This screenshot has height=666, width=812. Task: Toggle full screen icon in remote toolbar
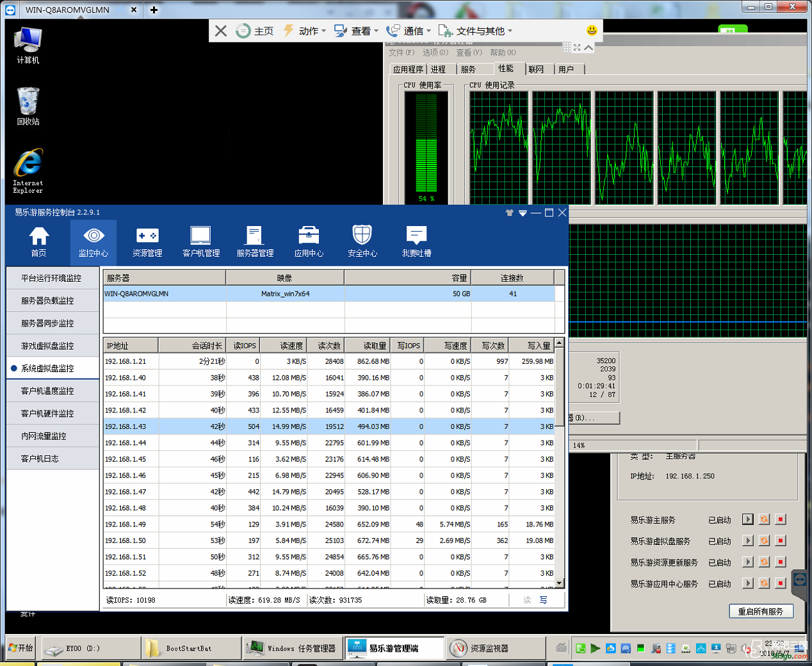pyautogui.click(x=577, y=47)
